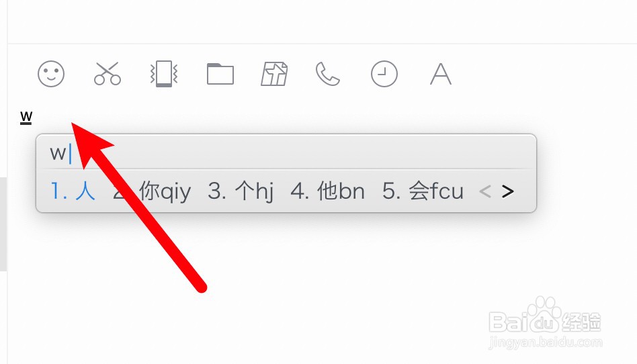Choose candidate 2 你qiy
Viewport: 637px width, 364px height.
point(152,191)
